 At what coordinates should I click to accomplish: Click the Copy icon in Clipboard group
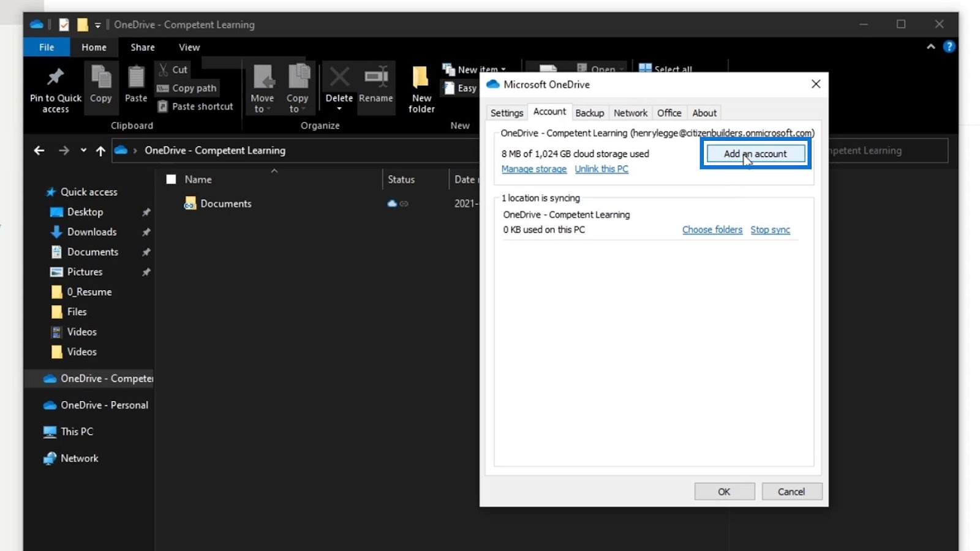101,78
